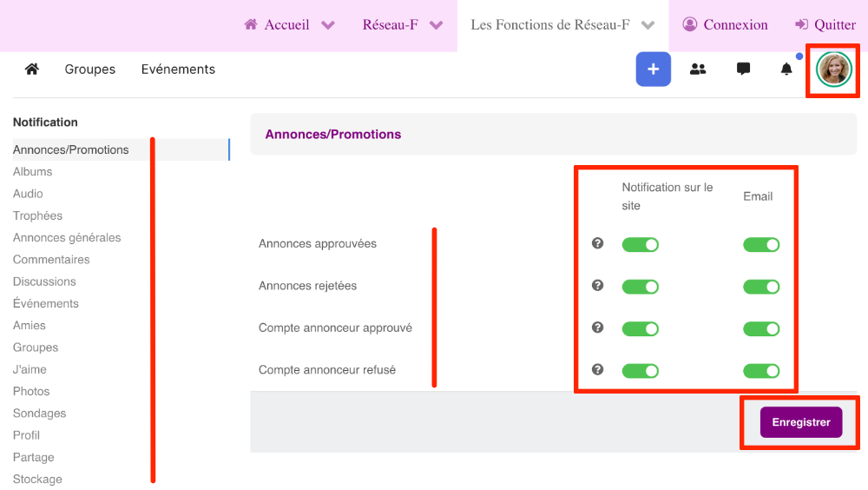This screenshot has width=868, height=490.
Task: Click the help icon for Annonces rejetées
Action: 597,286
